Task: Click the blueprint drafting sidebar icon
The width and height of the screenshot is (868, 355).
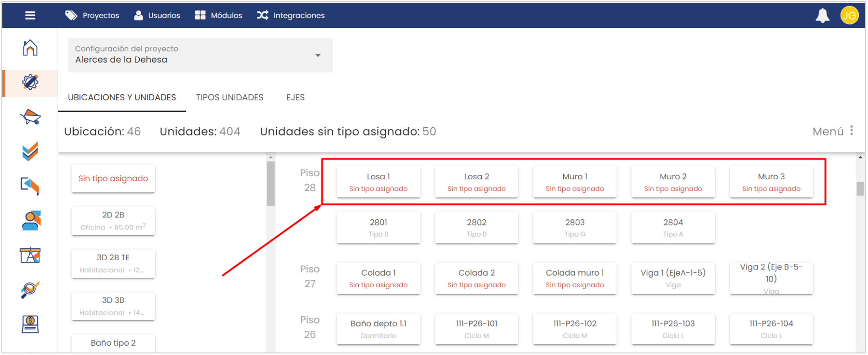Action: (30, 255)
